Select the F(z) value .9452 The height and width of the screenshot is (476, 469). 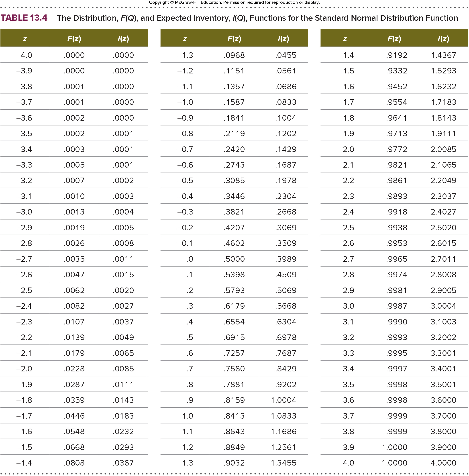pos(397,87)
